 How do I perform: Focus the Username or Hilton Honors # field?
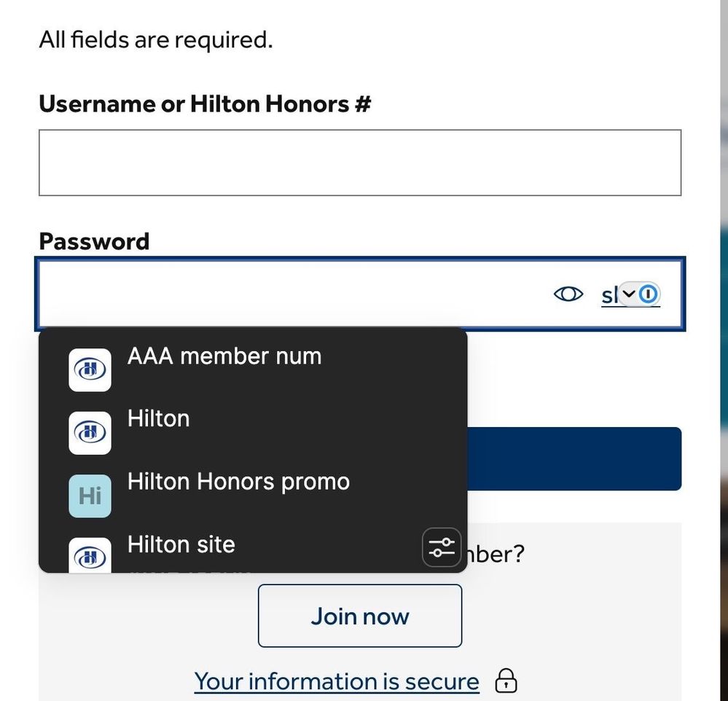click(x=359, y=162)
